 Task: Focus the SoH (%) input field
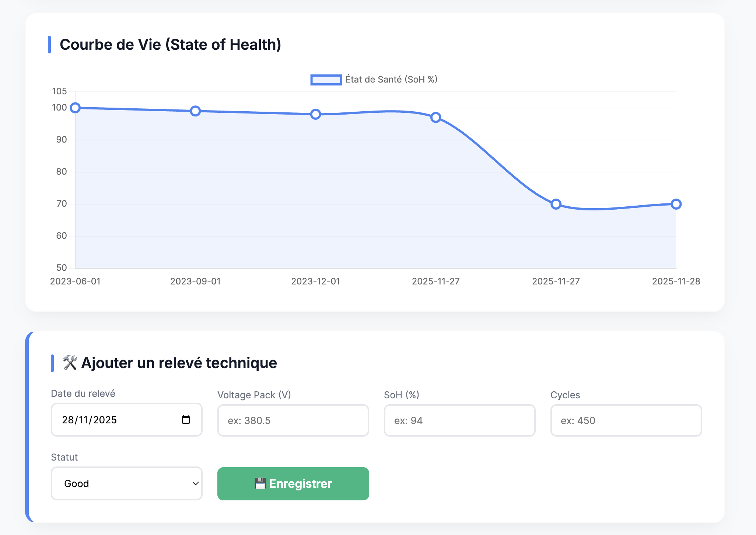click(x=460, y=420)
